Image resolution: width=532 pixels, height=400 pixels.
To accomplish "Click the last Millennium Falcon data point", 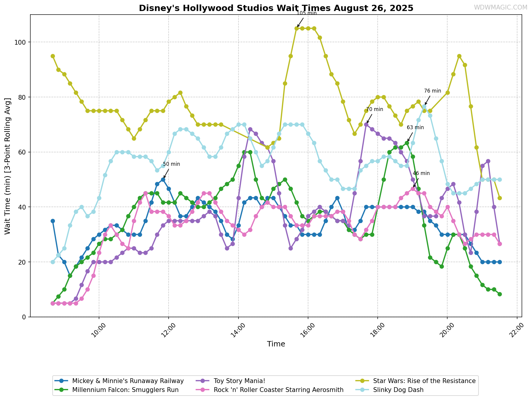I will [500, 294].
